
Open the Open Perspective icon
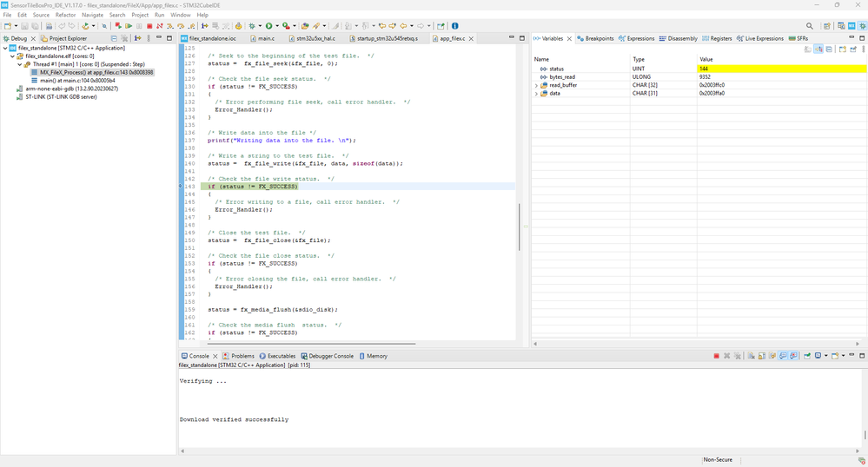point(827,25)
